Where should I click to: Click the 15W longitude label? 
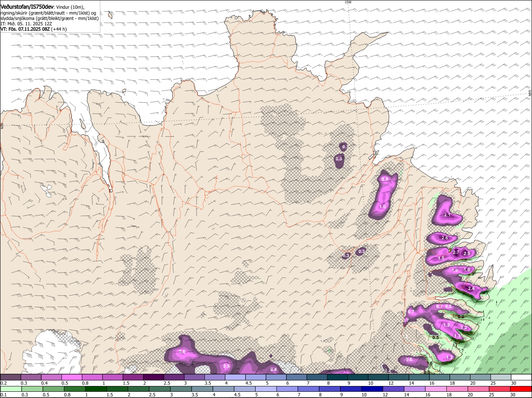[348, 2]
